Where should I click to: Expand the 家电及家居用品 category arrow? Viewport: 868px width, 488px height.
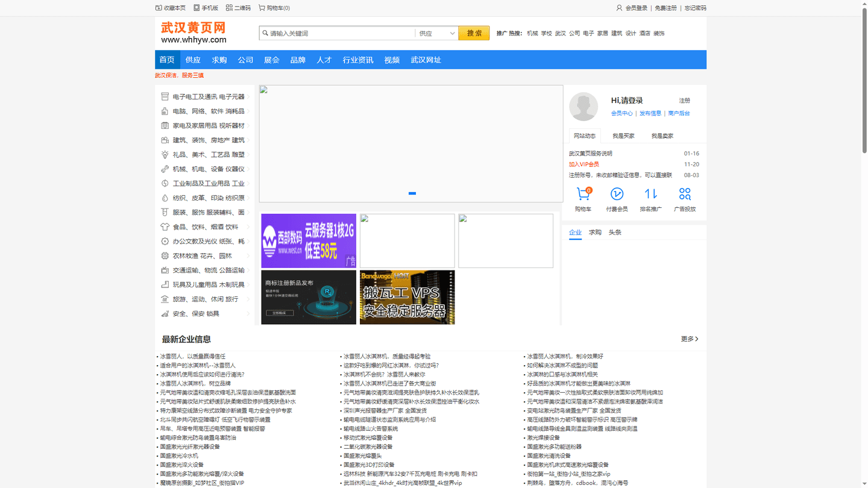(248, 125)
